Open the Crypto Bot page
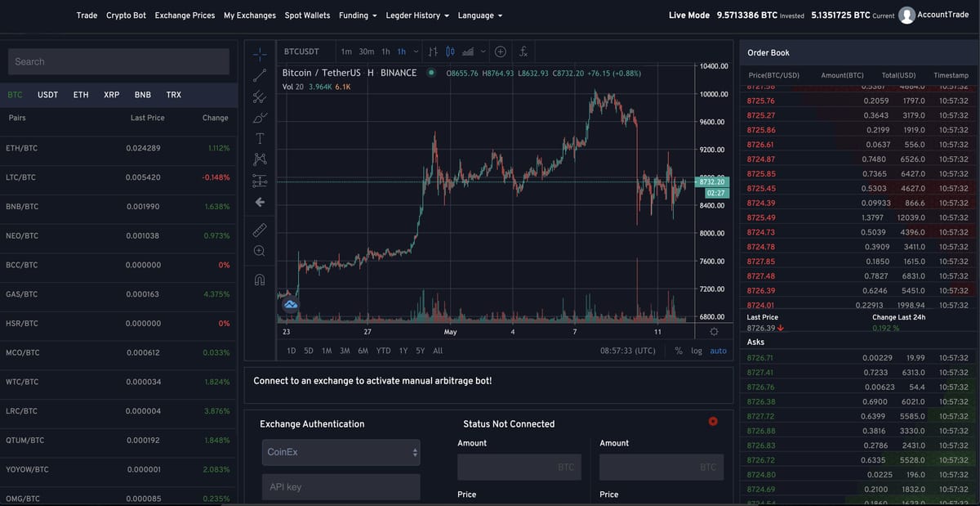This screenshot has width=980, height=506. pyautogui.click(x=126, y=16)
